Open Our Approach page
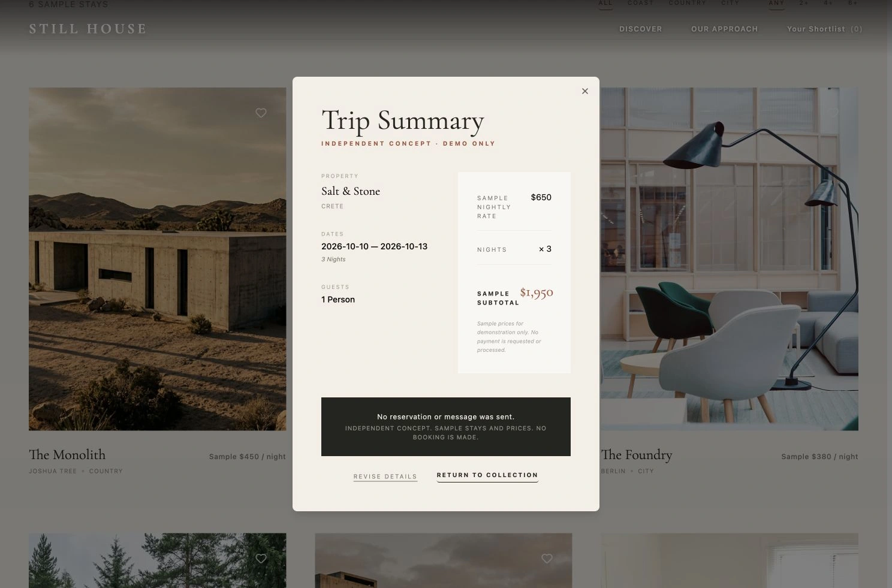892x588 pixels. click(x=724, y=29)
